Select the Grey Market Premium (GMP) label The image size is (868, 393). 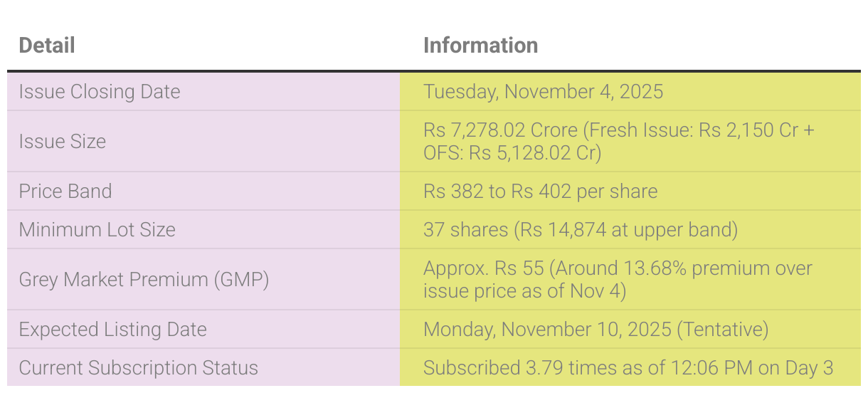pyautogui.click(x=144, y=280)
